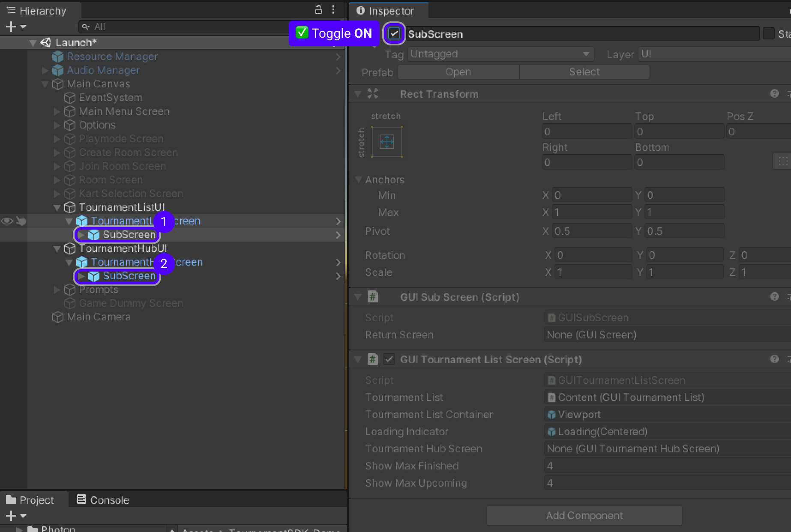The width and height of the screenshot is (791, 532).
Task: Switch to the Project tab
Action: tap(30, 500)
